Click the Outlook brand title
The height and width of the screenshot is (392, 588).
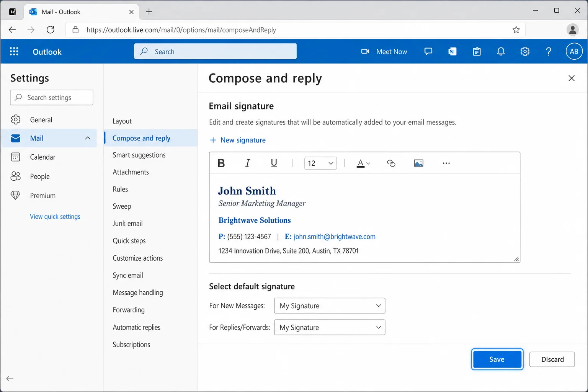tap(47, 52)
